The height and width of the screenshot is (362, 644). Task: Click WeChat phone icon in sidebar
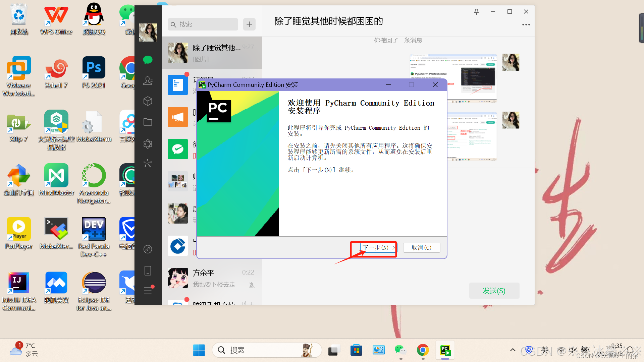[148, 270]
